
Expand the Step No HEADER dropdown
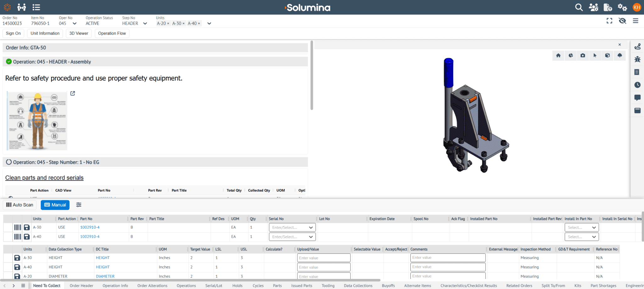145,23
